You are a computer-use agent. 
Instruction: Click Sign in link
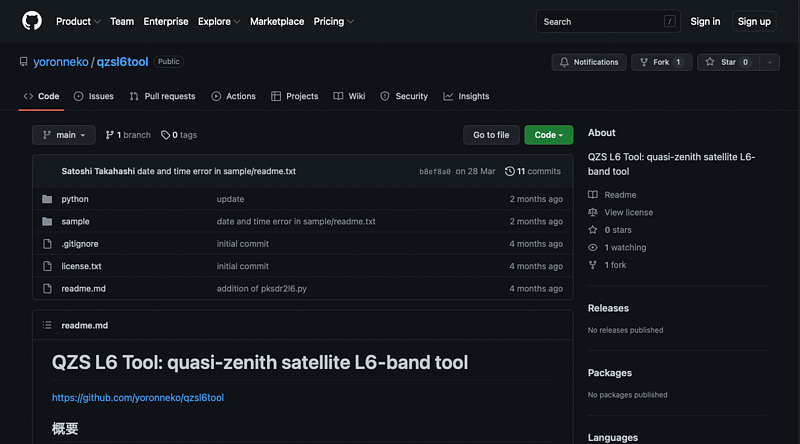click(x=705, y=21)
